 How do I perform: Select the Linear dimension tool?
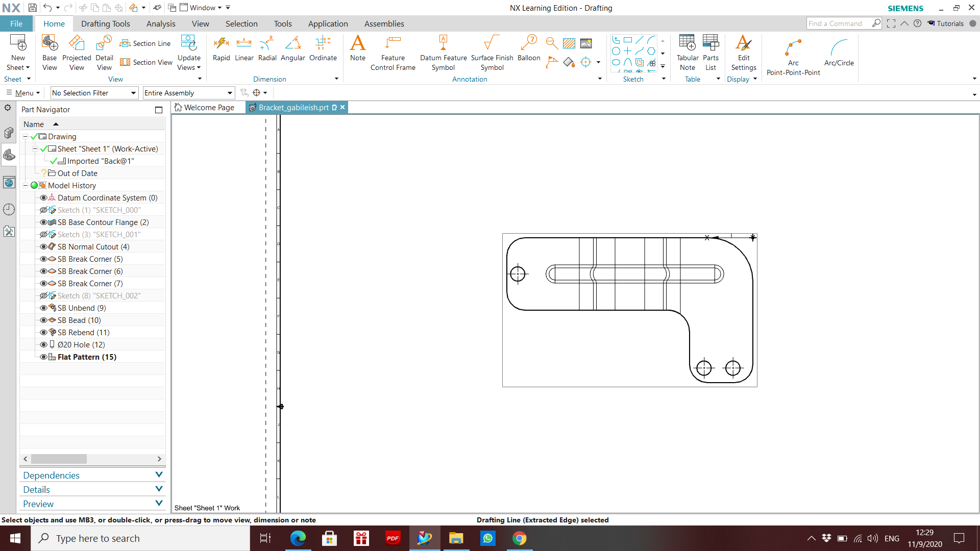[244, 48]
